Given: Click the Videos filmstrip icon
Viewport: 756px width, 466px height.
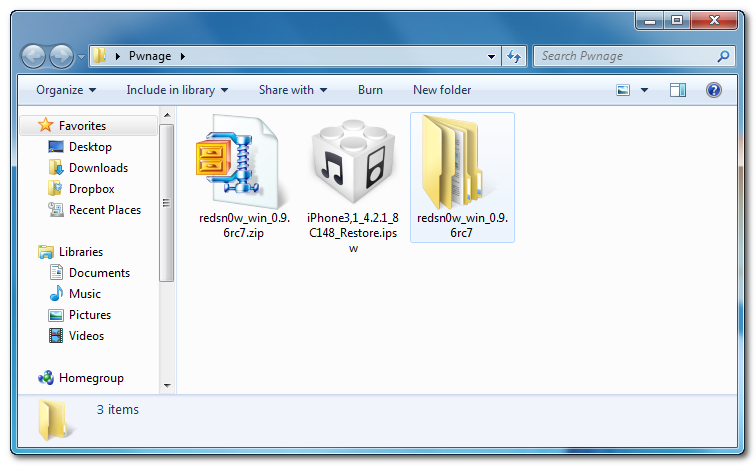Looking at the screenshot, I should [56, 335].
